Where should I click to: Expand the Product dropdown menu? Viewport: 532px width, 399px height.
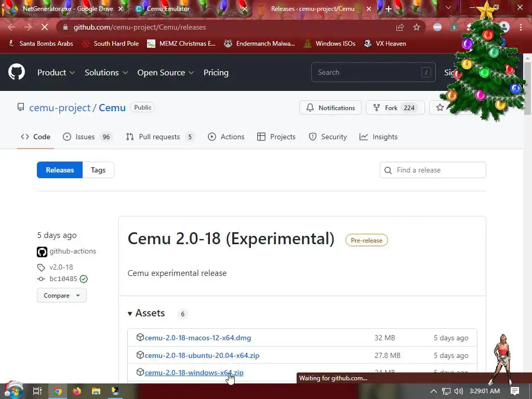coord(56,73)
